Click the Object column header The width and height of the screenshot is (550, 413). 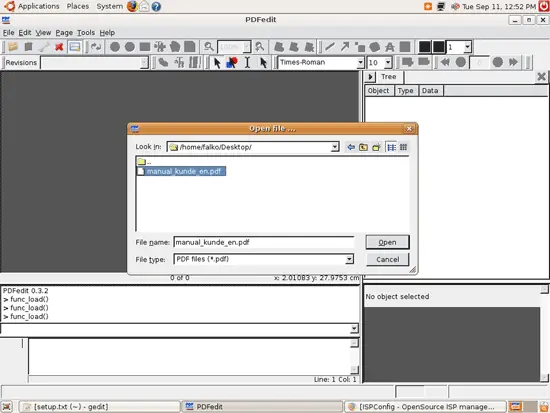(378, 91)
